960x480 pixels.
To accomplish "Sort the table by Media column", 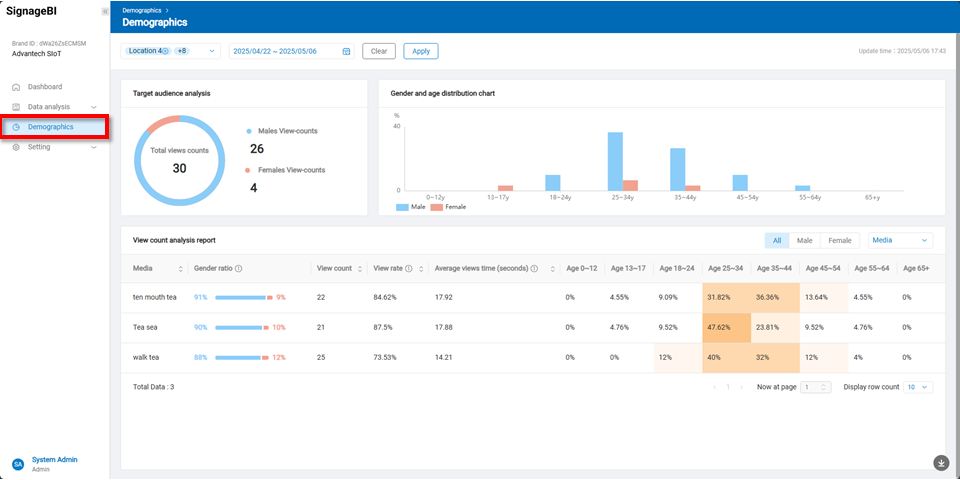I will pyautogui.click(x=181, y=268).
